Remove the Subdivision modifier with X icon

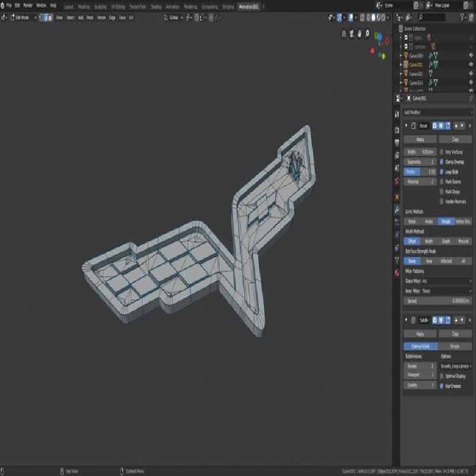point(469,320)
